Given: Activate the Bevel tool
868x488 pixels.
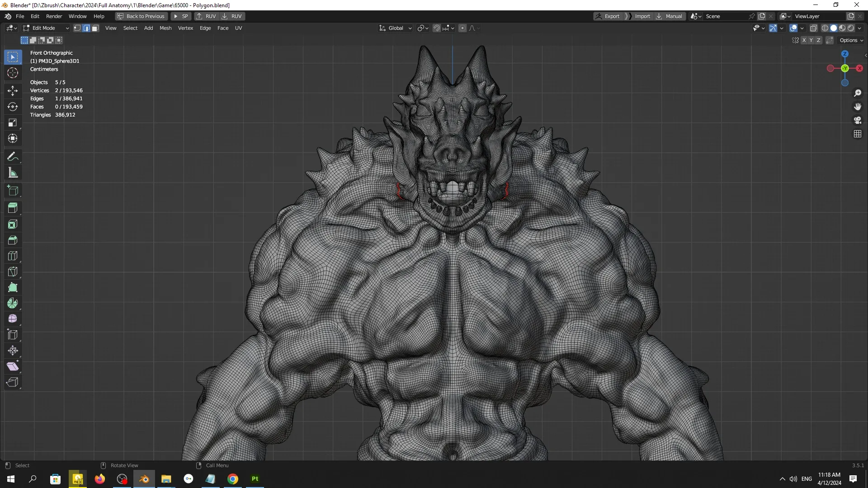Looking at the screenshot, I should pyautogui.click(x=13, y=240).
